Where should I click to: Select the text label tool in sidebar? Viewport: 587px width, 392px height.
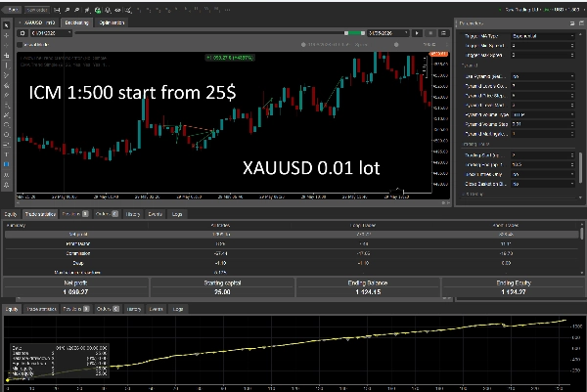pos(7,154)
